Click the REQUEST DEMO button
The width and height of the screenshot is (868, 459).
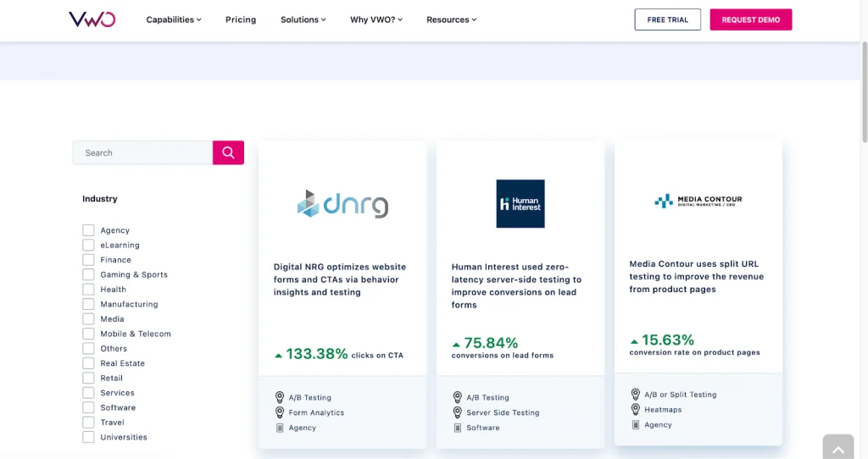(751, 19)
